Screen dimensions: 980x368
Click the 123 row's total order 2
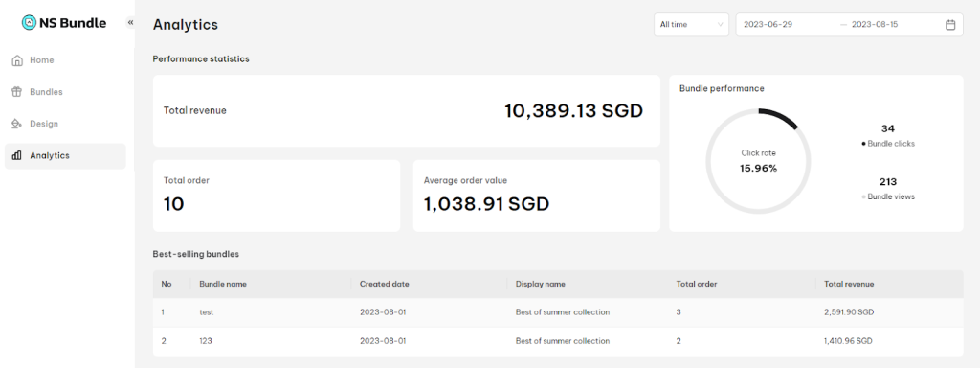pyautogui.click(x=679, y=341)
